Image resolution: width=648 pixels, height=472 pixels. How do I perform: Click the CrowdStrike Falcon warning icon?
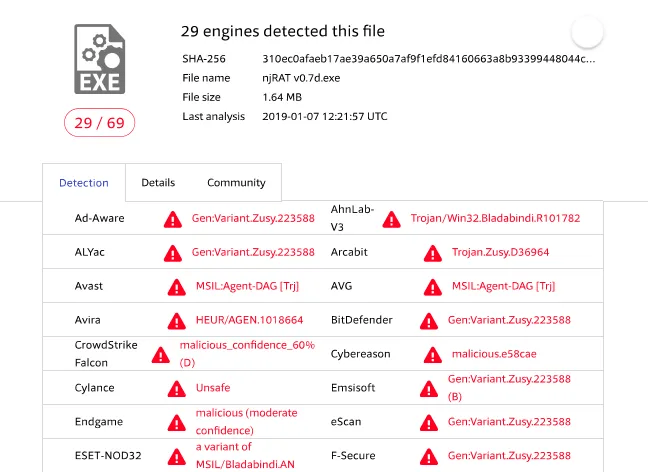pos(160,354)
